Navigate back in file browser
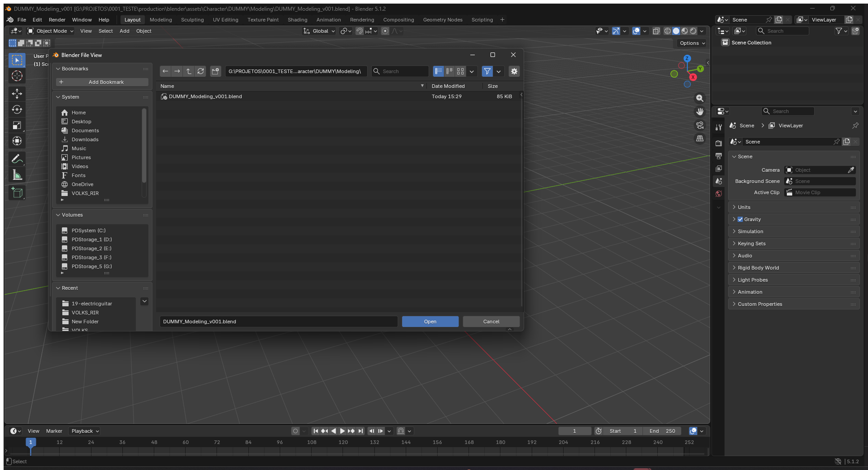The width and height of the screenshot is (868, 470). pyautogui.click(x=165, y=71)
